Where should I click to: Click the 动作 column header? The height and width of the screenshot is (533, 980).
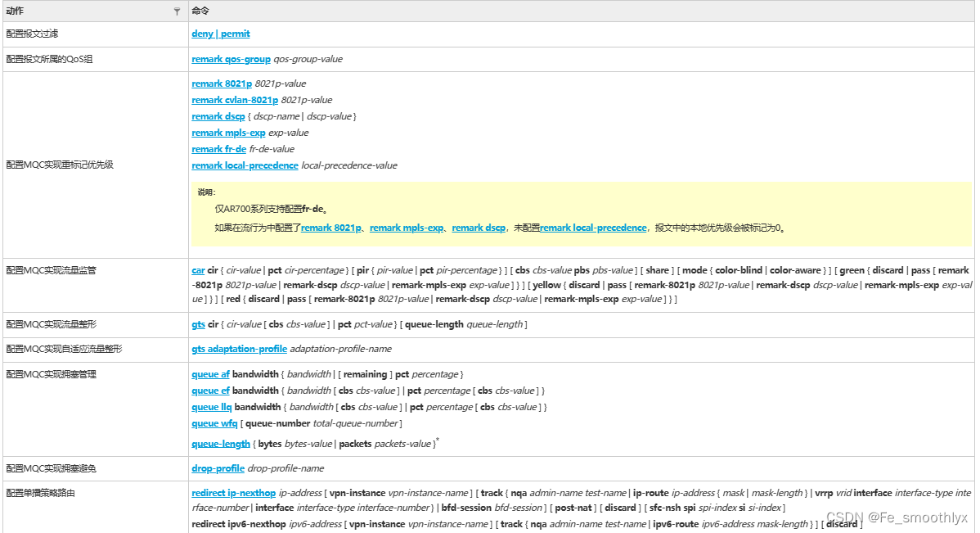[95, 11]
